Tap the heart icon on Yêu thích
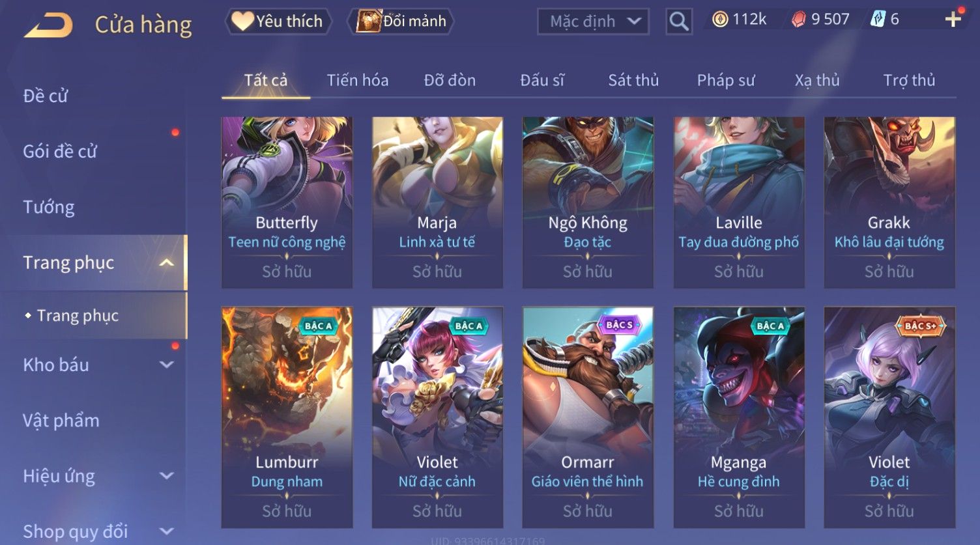This screenshot has width=980, height=545. pos(242,21)
